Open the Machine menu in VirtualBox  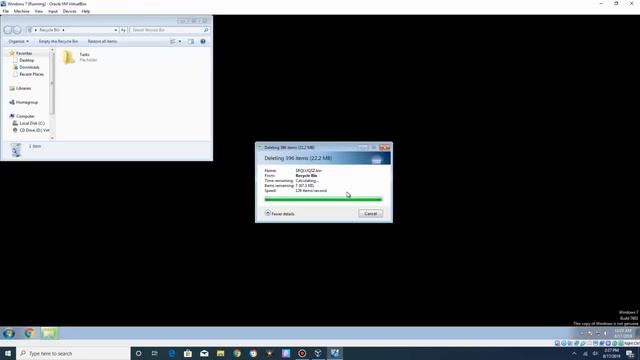pyautogui.click(x=22, y=11)
